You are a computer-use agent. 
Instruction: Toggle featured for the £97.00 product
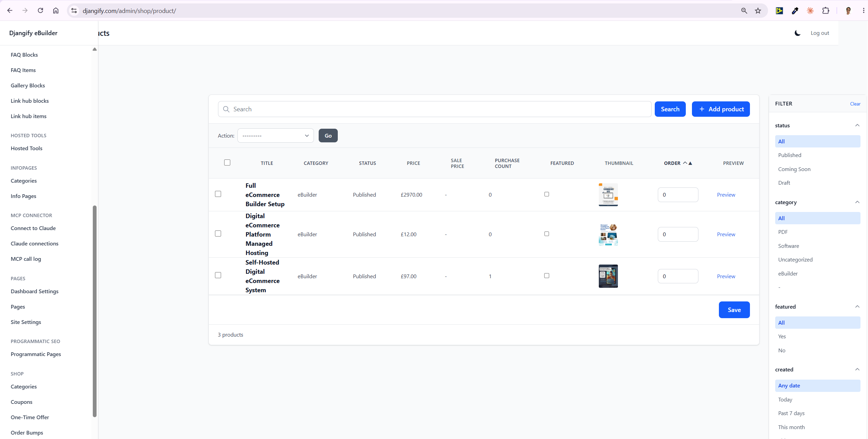[x=547, y=276]
